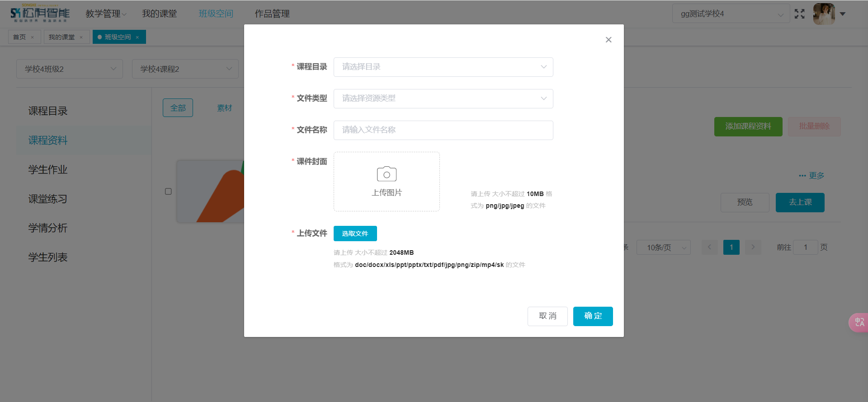Click the translate floating icon
This screenshot has width=868, height=402.
pos(859,323)
